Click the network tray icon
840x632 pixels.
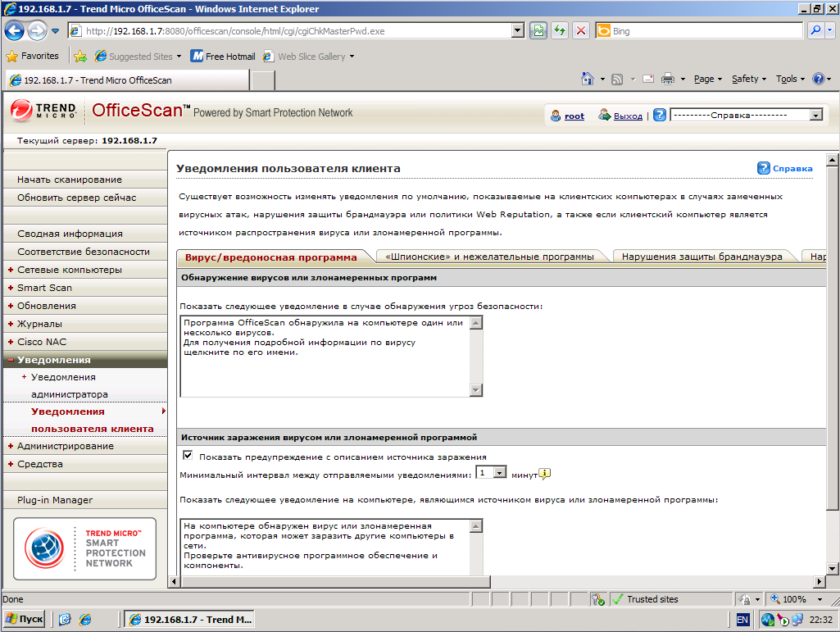[797, 620]
